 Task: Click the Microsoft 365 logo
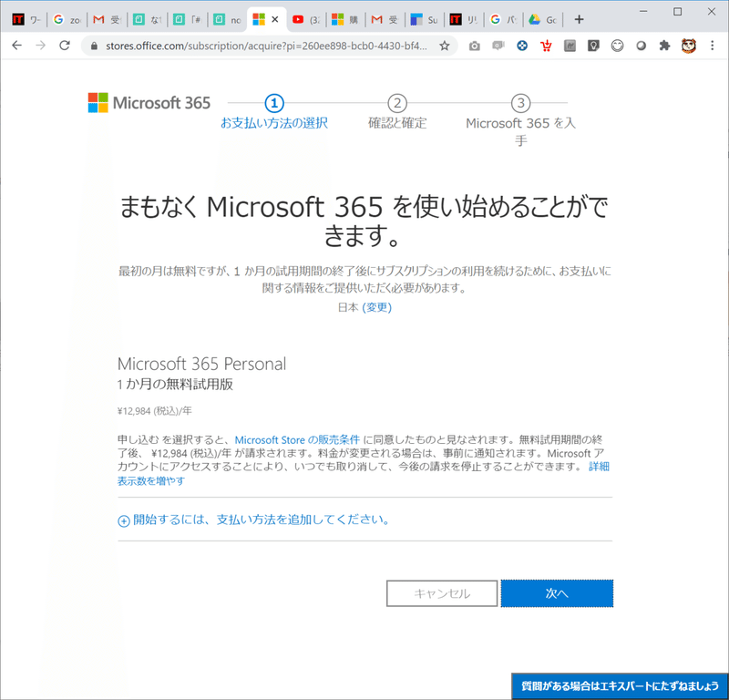[x=149, y=102]
